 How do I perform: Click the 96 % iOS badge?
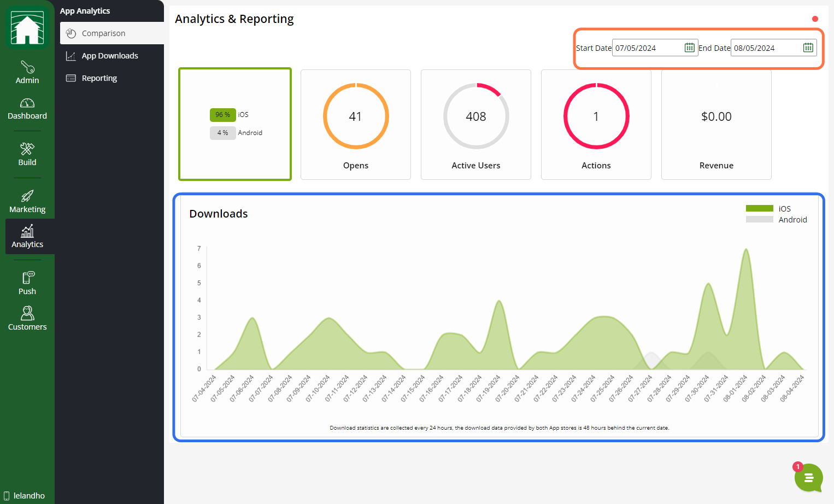tap(223, 115)
